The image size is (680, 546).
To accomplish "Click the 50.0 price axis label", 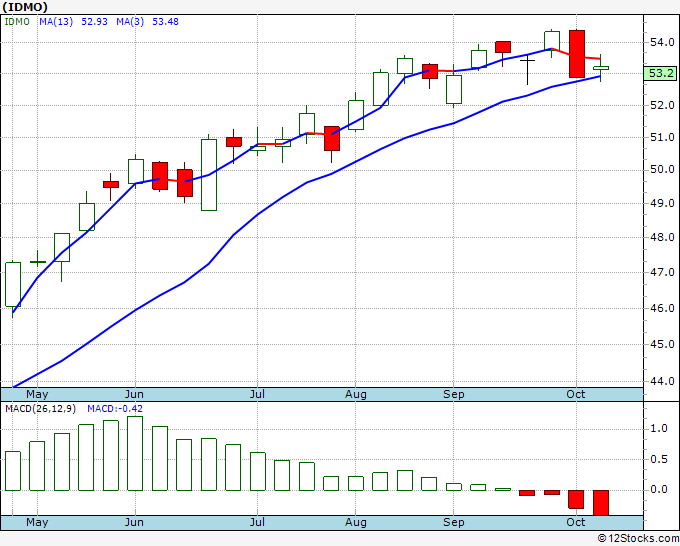I will (662, 170).
